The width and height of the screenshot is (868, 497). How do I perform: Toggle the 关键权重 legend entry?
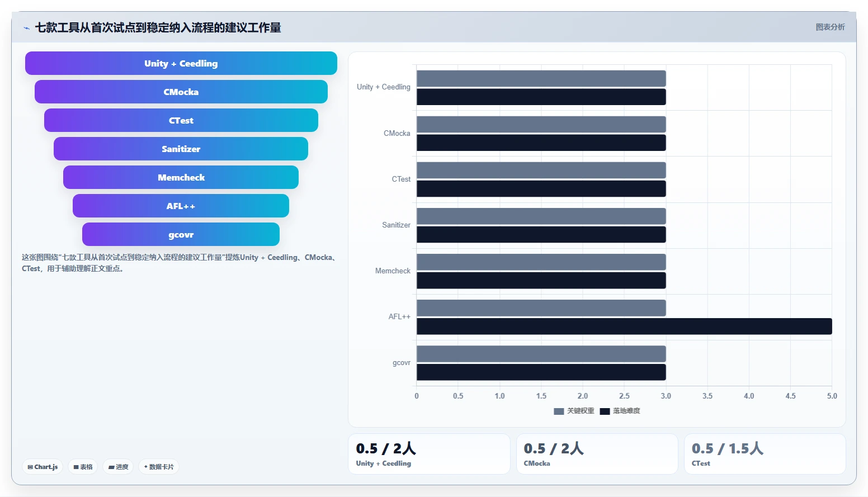pos(574,411)
